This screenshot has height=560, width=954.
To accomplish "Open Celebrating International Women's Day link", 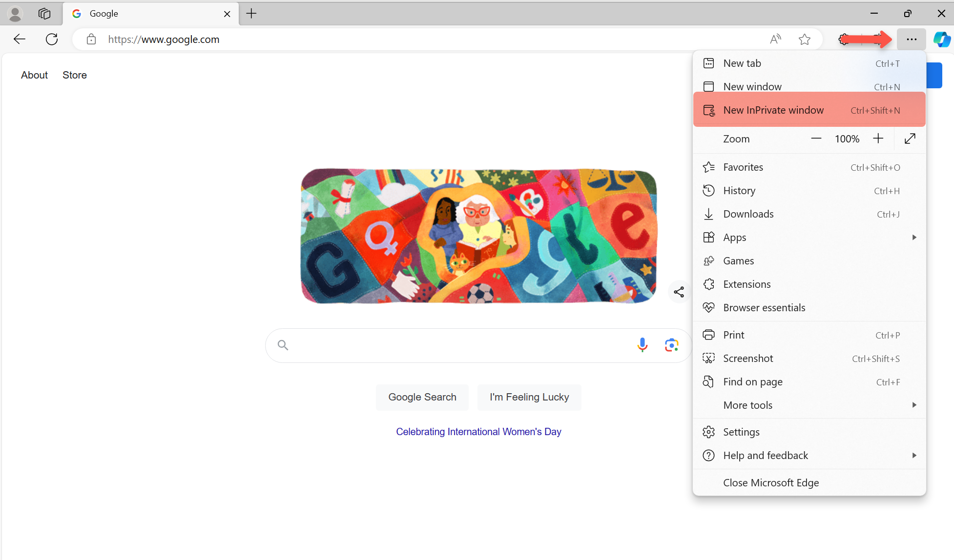I will tap(478, 432).
